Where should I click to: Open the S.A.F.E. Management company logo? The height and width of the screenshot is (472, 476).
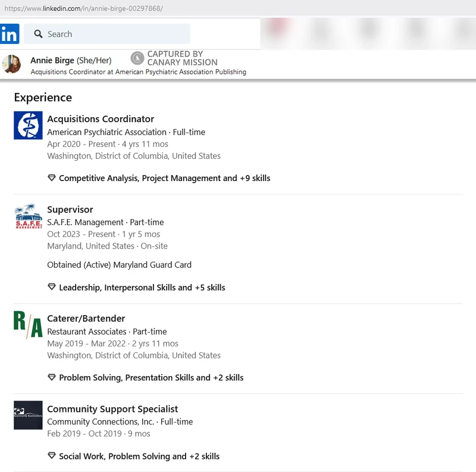tap(28, 216)
